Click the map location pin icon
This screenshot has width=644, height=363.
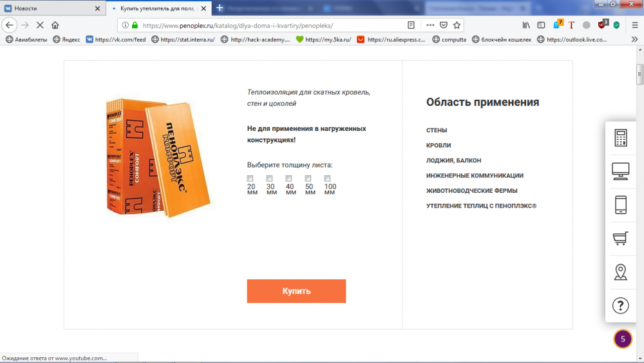621,271
